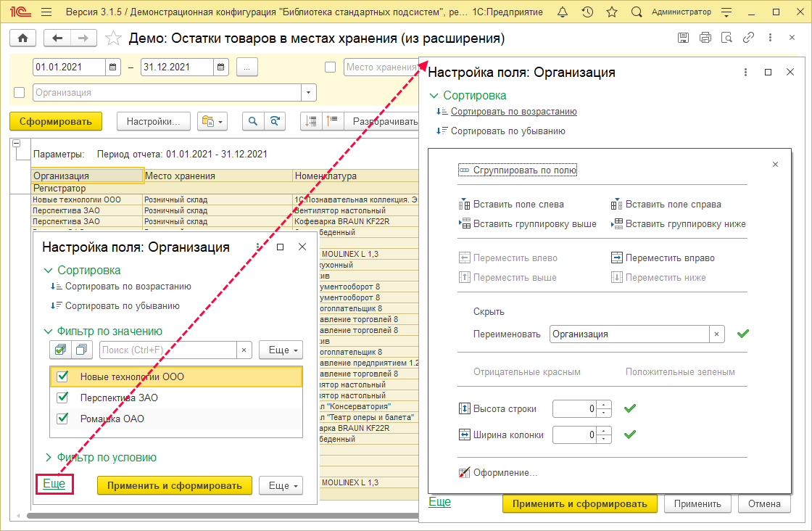812x531 pixels.
Task: Enable the Место хранения filter checkbox
Action: (x=330, y=67)
